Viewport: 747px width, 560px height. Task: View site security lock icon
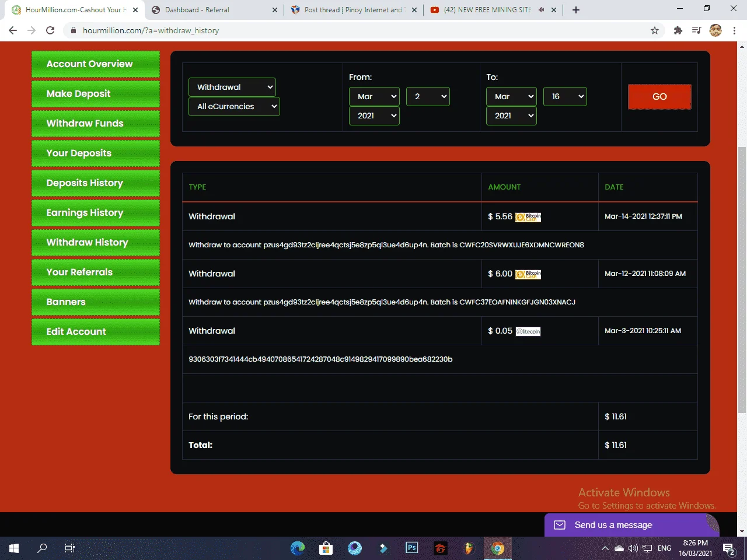point(74,30)
